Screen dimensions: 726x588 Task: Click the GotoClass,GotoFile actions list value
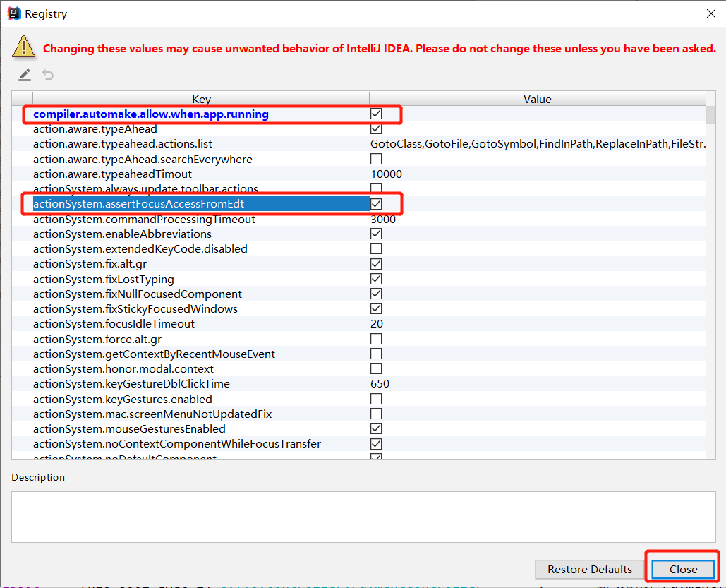pyautogui.click(x=538, y=143)
